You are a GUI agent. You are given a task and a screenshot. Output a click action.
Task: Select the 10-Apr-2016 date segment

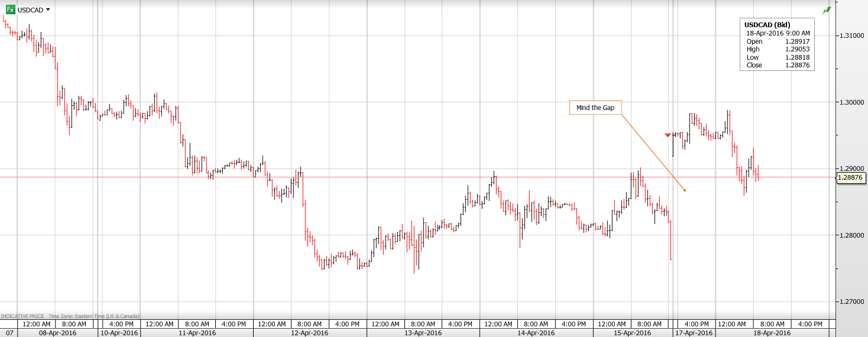(x=119, y=333)
